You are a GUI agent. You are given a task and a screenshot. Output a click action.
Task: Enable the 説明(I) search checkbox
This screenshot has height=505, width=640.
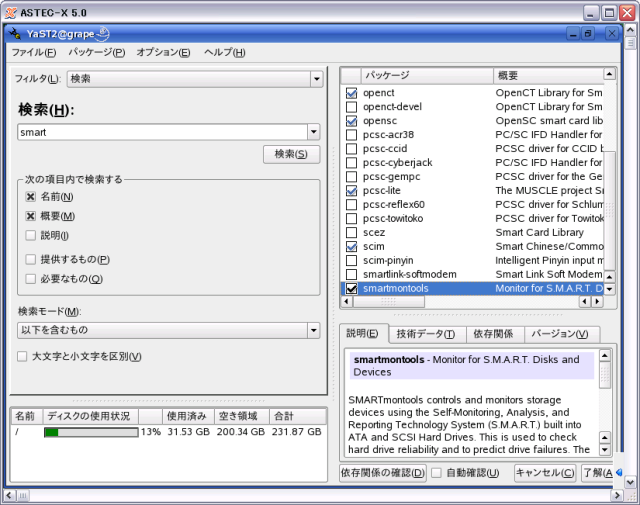[x=31, y=235]
